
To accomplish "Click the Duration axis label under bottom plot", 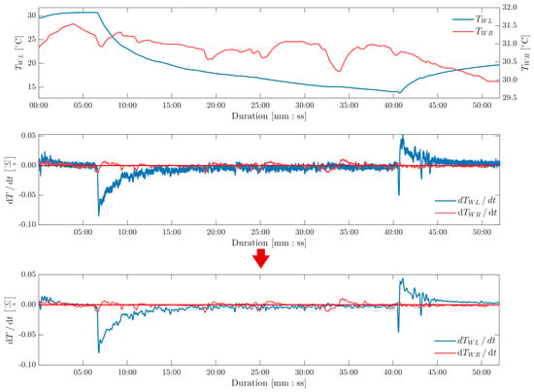I will 269,383.
